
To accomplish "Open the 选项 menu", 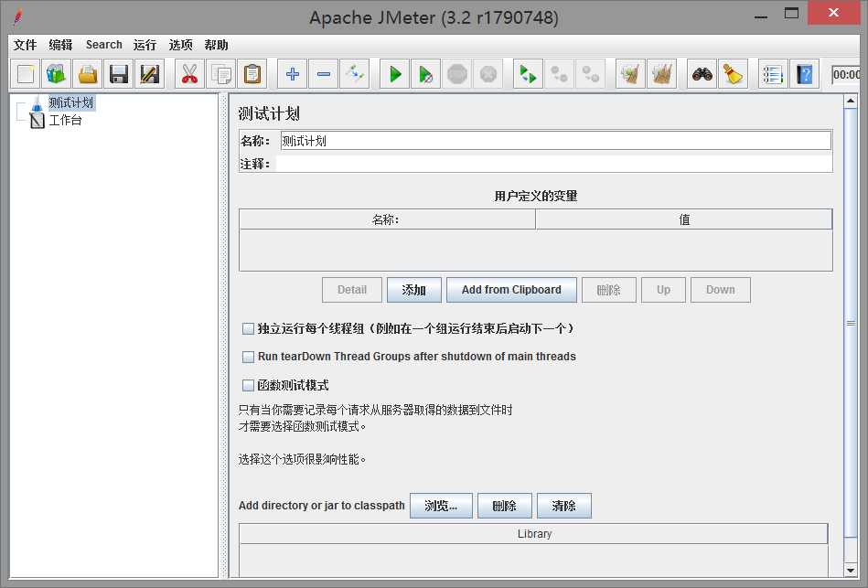I will [180, 45].
